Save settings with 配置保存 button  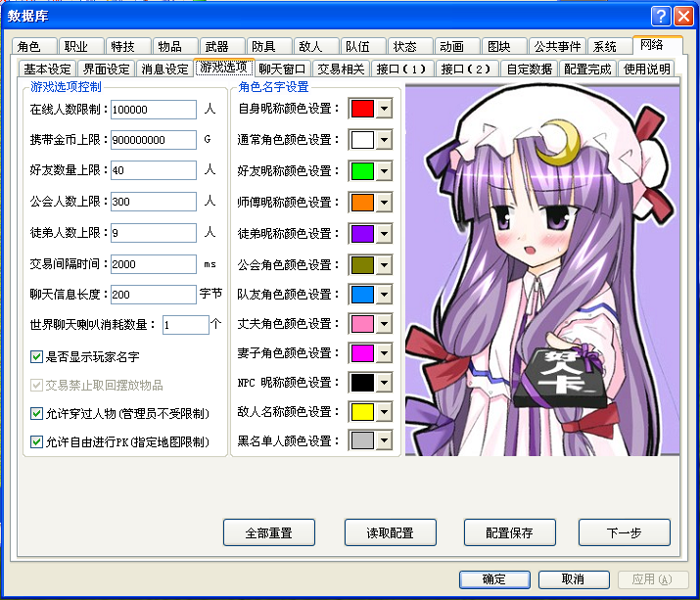point(510,532)
